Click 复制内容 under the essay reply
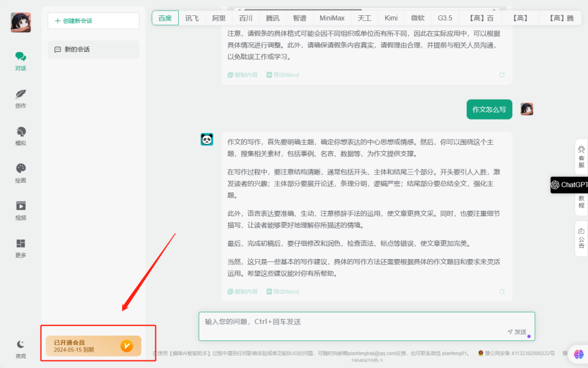This screenshot has width=588, height=368. (x=243, y=291)
